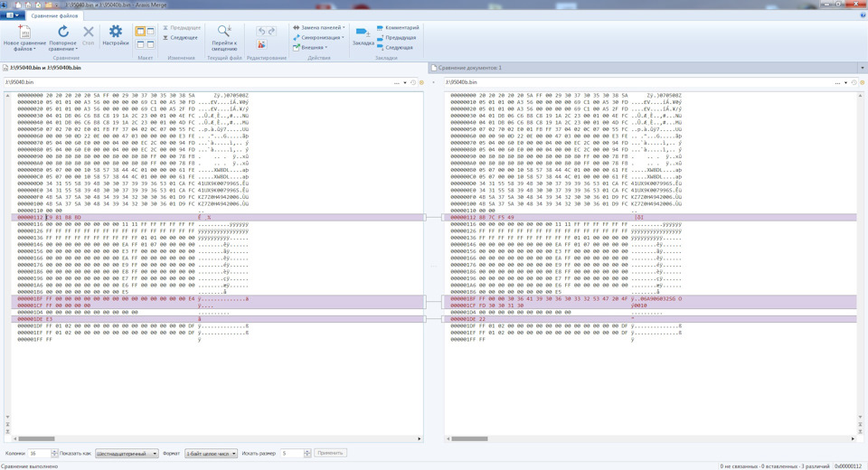The image size is (868, 470).
Task: Open left file history clock icon
Action: click(x=413, y=82)
